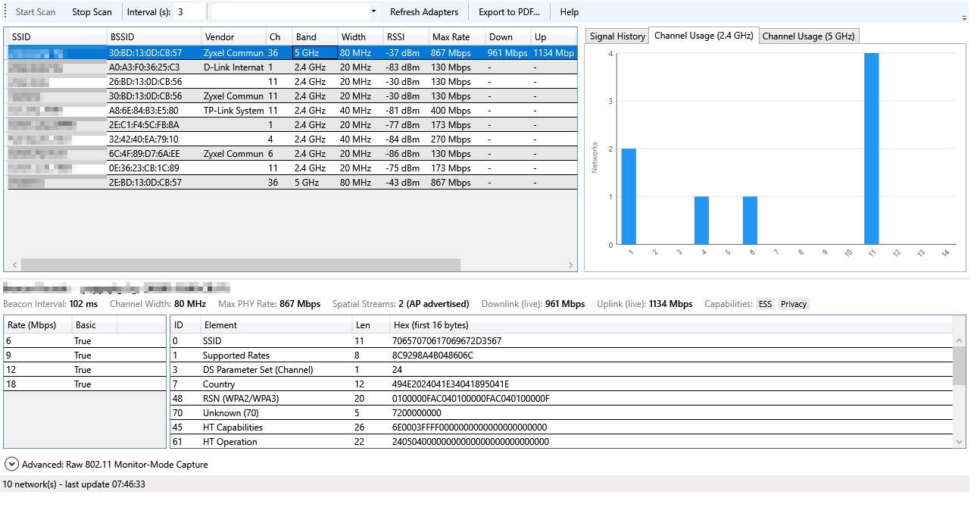Screen dimensions: 980x520
Task: Sort networks by SSID column header
Action: click(57, 36)
